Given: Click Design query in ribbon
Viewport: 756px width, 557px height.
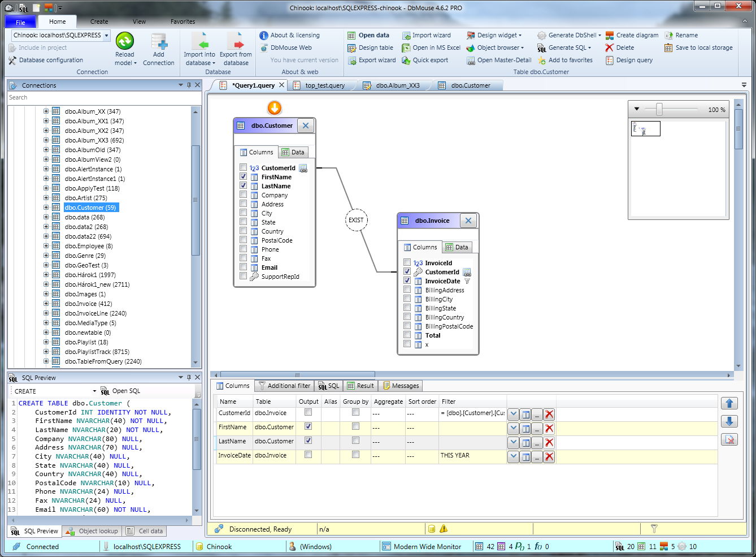Looking at the screenshot, I should (x=629, y=60).
